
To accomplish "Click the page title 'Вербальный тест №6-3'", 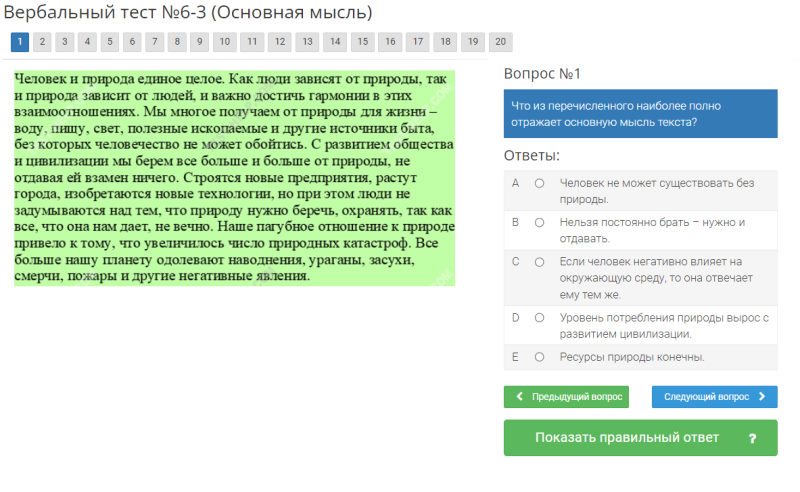I will click(x=104, y=12).
